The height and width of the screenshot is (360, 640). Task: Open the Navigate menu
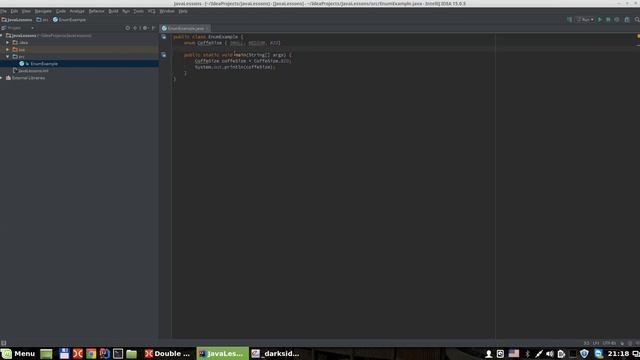(43, 11)
